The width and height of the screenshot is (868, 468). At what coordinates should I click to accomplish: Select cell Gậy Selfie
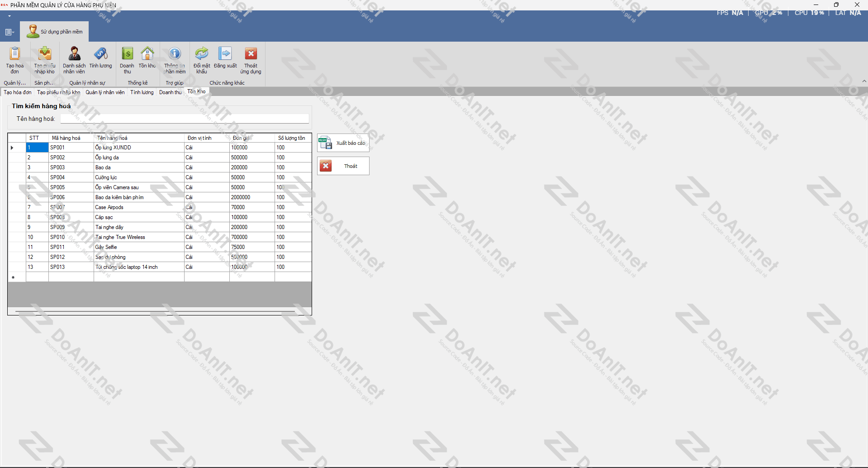139,247
